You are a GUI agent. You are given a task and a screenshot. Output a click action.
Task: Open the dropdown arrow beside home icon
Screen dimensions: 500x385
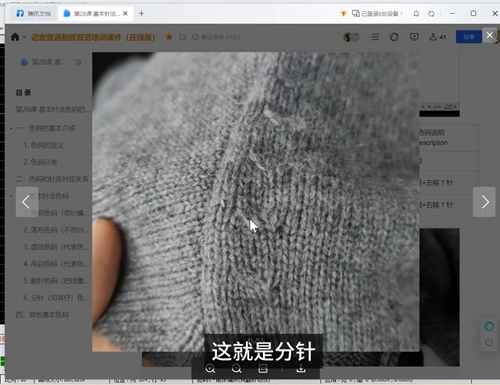(x=24, y=37)
